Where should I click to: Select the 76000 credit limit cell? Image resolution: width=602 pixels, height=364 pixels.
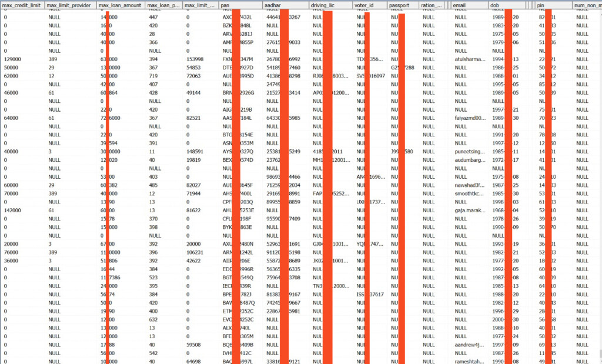(x=11, y=252)
